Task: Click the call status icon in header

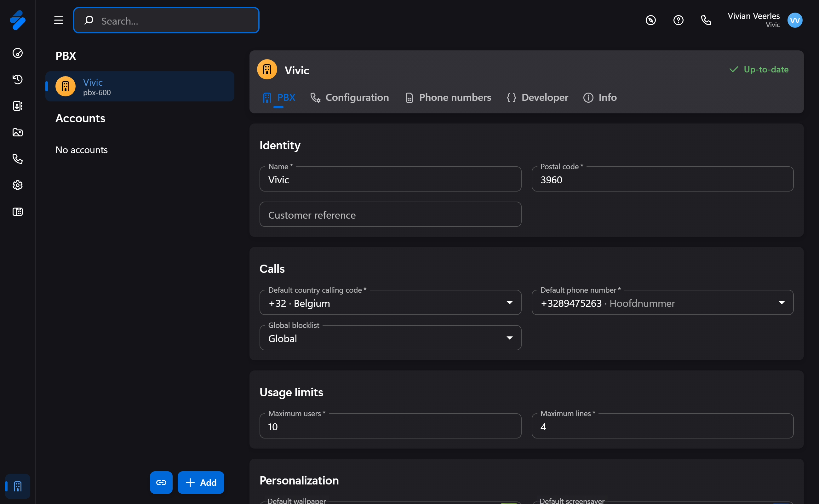Action: [651, 20]
